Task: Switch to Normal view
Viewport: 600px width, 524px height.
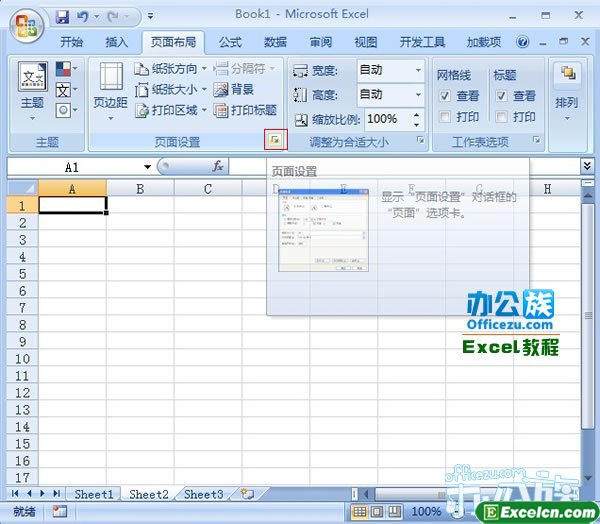Action: click(359, 511)
